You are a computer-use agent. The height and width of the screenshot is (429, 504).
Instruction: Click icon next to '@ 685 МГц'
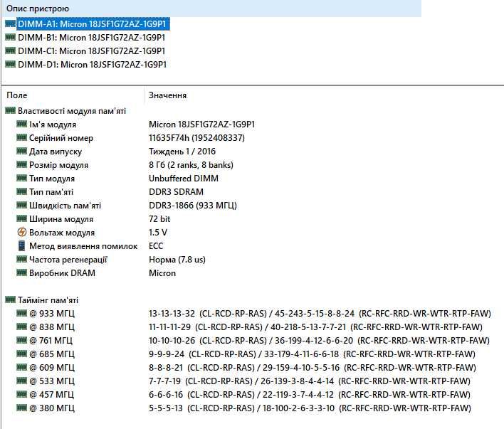pos(21,354)
